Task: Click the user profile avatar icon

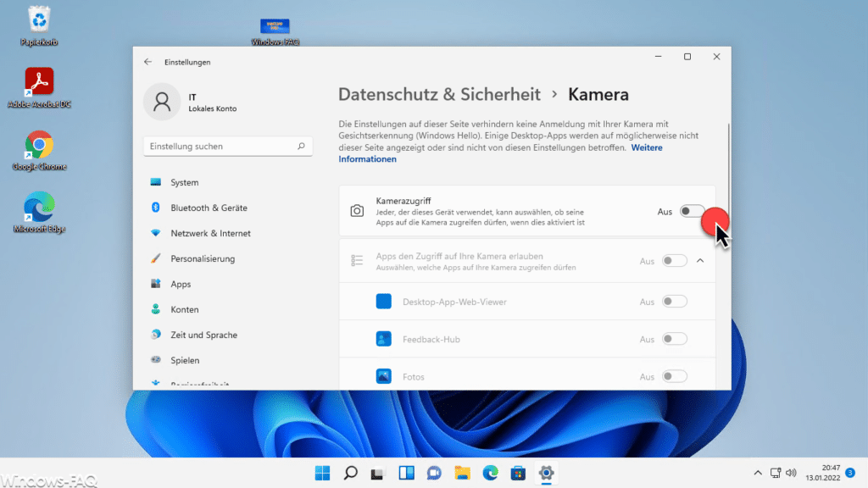Action: 162,102
